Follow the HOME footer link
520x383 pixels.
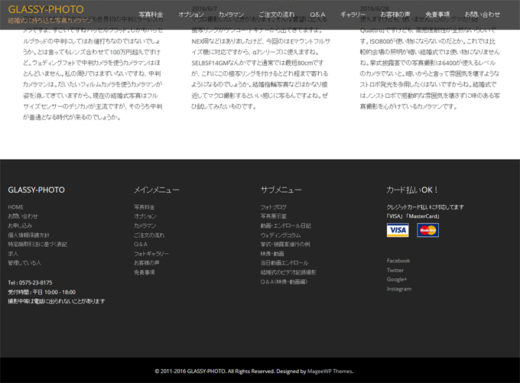(x=16, y=207)
